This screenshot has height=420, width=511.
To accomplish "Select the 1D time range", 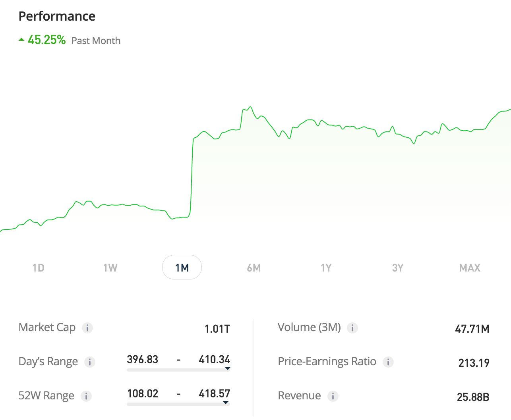I will click(x=38, y=268).
